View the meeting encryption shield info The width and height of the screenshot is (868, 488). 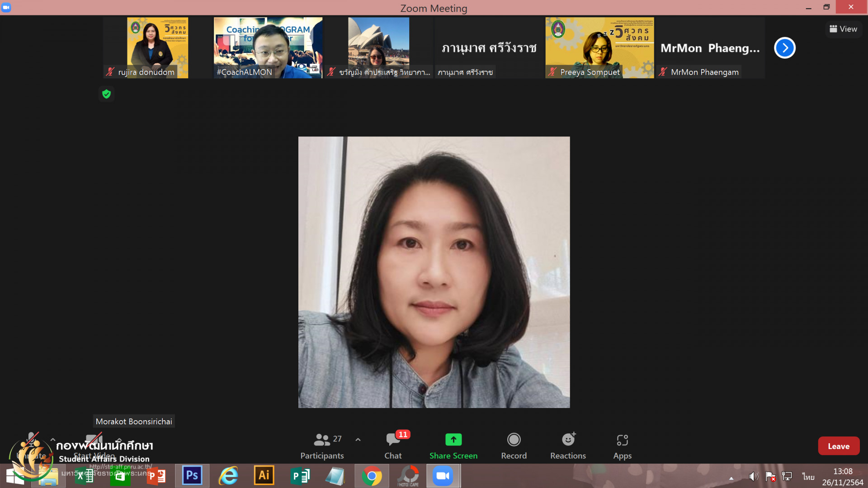(106, 94)
